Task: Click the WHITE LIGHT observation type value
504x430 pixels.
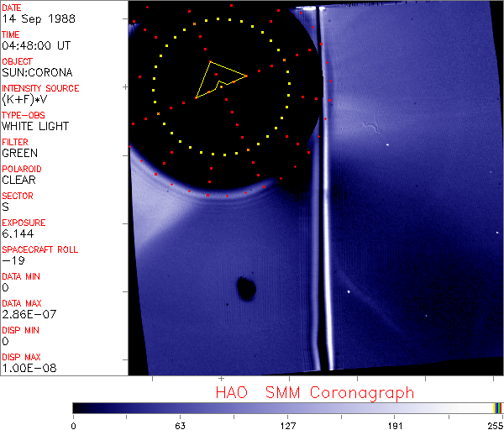Action: pyautogui.click(x=34, y=126)
